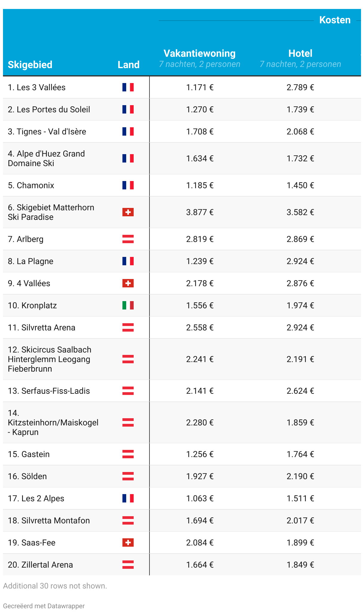Click the Austrian flag next to Zillertal Arena
The width and height of the screenshot is (364, 613).
(128, 565)
